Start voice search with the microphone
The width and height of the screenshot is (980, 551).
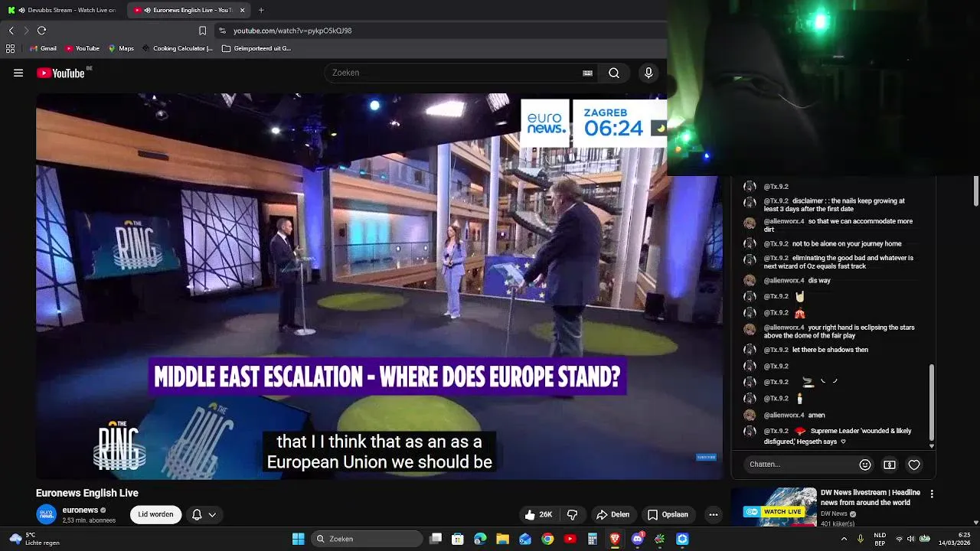point(648,73)
